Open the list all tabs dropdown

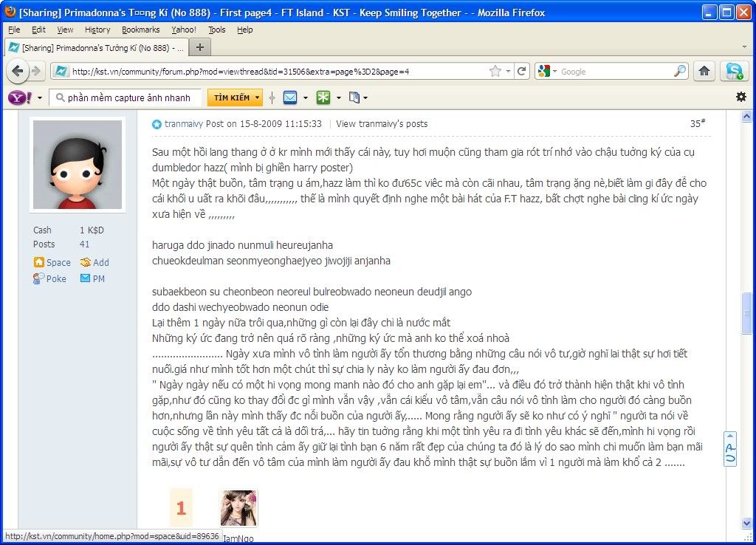click(x=744, y=47)
